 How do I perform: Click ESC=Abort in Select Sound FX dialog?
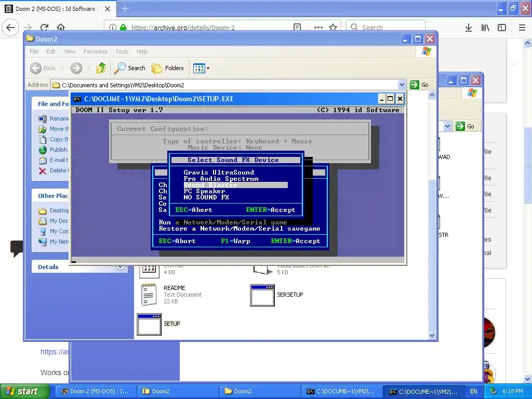pyautogui.click(x=194, y=210)
